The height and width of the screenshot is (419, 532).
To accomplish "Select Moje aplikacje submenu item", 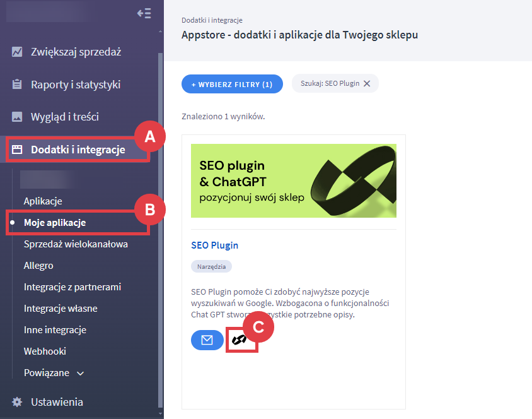I will [55, 223].
